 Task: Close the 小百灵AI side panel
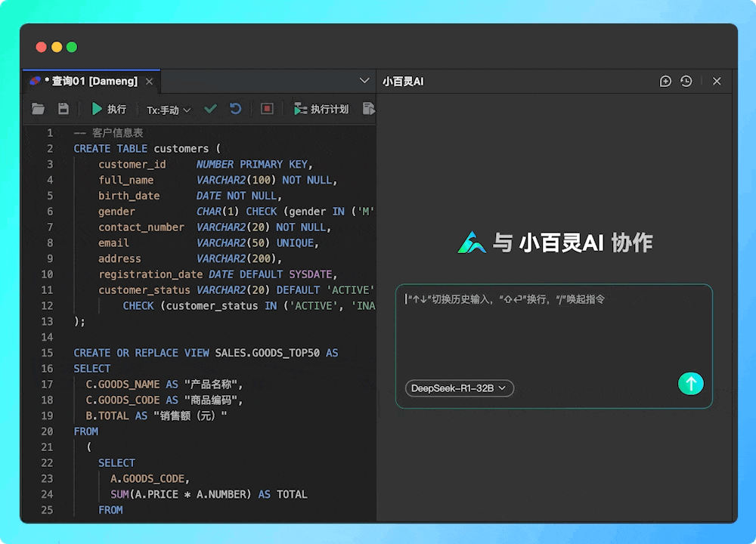(x=717, y=81)
